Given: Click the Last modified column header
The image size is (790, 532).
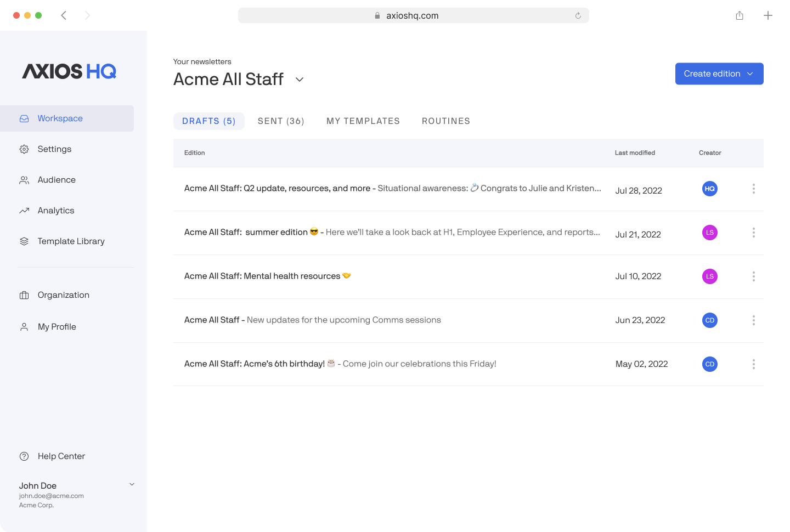Looking at the screenshot, I should (x=635, y=153).
